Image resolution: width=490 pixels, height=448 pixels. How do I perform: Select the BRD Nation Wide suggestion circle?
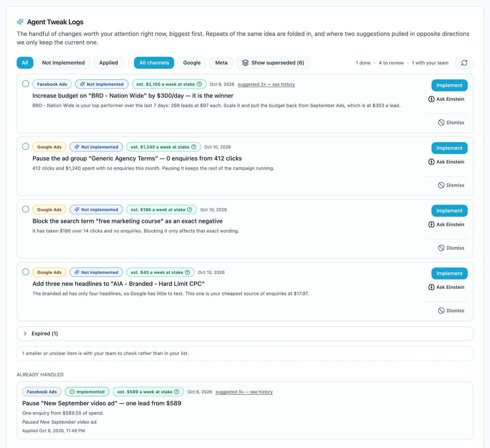tap(26, 84)
